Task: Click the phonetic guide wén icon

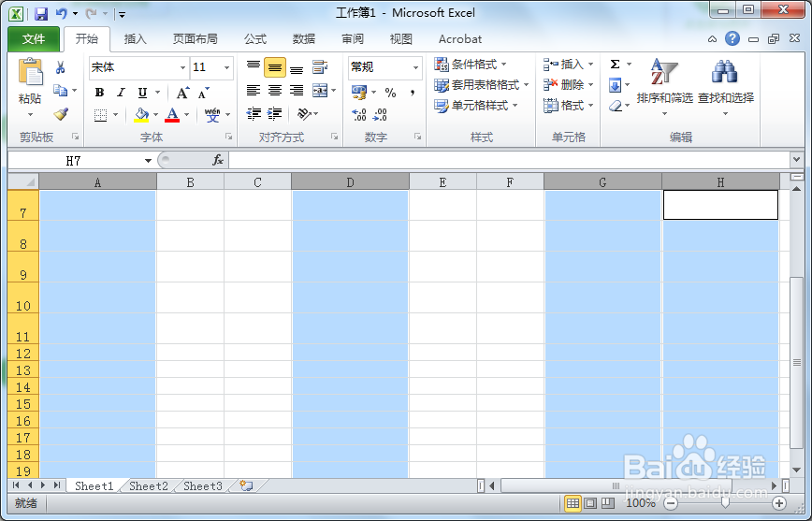Action: [211, 114]
